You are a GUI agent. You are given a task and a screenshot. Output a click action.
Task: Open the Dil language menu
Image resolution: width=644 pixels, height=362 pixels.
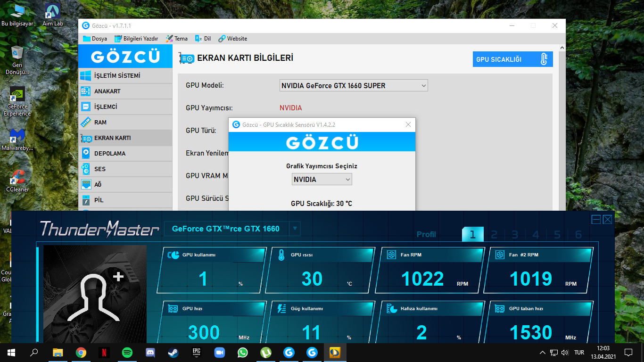[x=202, y=39]
